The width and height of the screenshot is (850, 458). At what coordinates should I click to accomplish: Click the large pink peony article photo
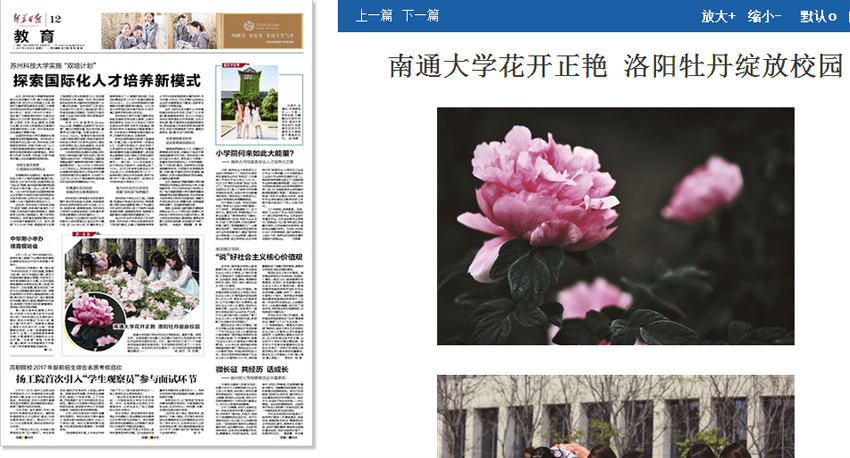615,225
